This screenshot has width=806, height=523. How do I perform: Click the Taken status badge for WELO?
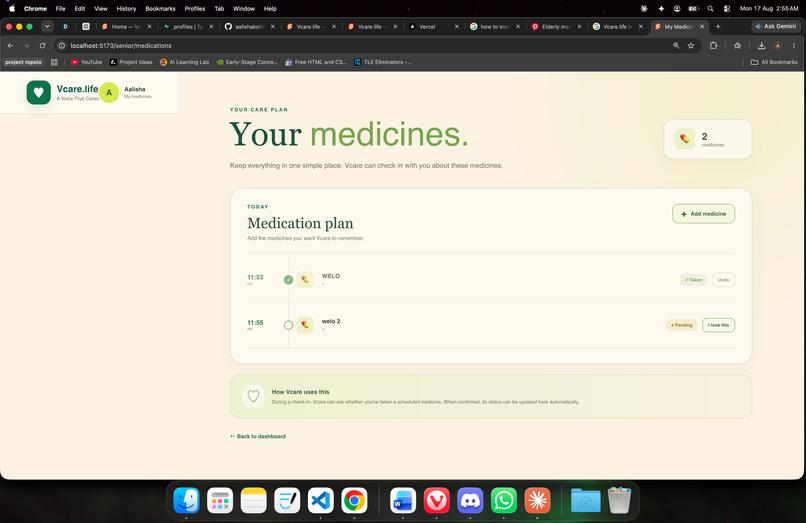point(693,280)
